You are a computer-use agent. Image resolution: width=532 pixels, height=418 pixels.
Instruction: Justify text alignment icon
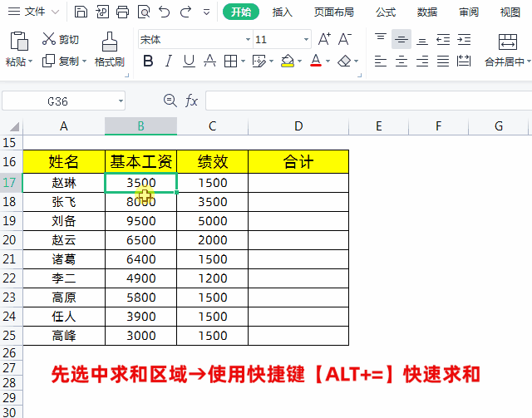443,61
